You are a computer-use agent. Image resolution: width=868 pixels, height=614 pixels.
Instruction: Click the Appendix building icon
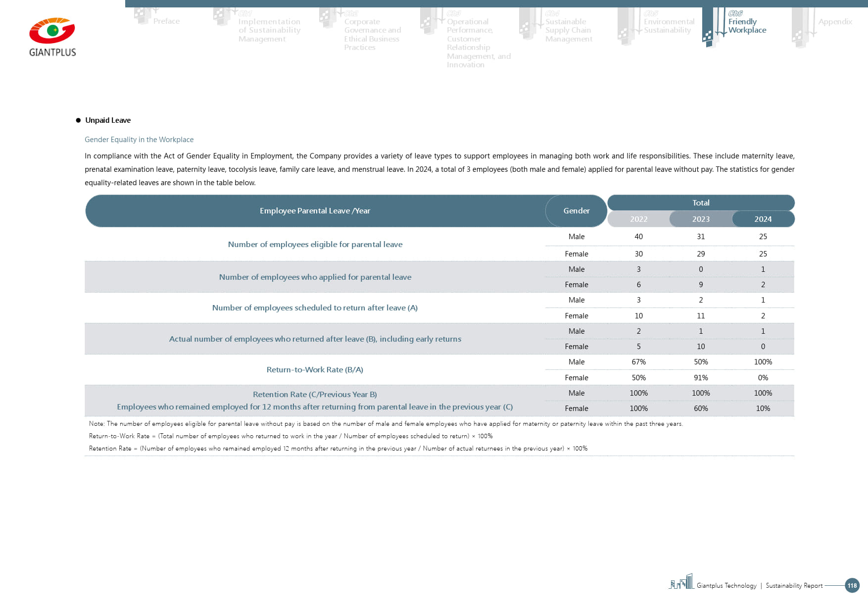click(802, 28)
